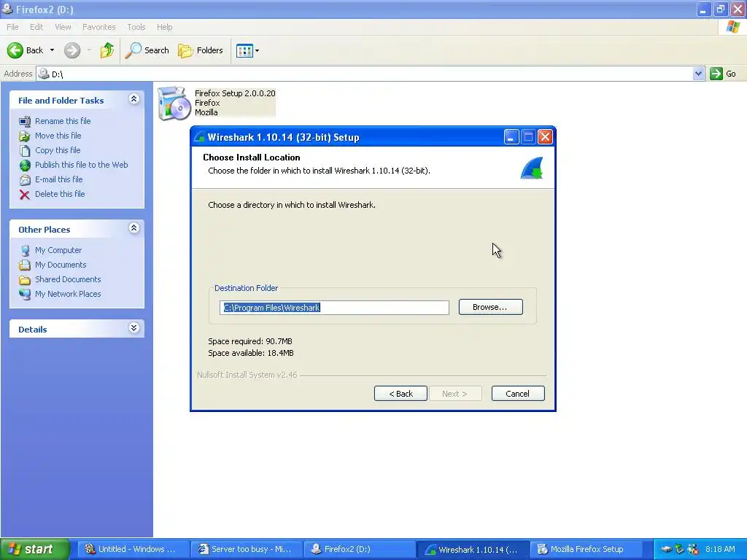Click Publish this file to the Web
The width and height of the screenshot is (747, 560).
click(x=82, y=165)
